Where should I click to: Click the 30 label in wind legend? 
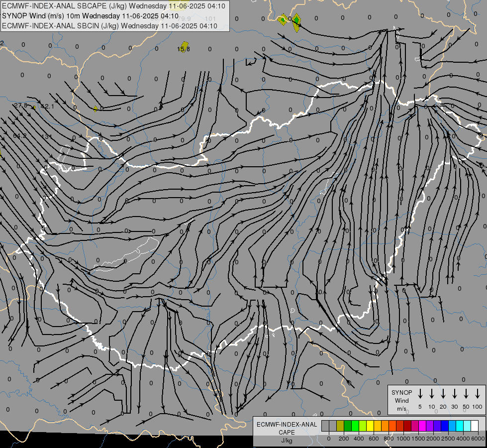click(455, 407)
